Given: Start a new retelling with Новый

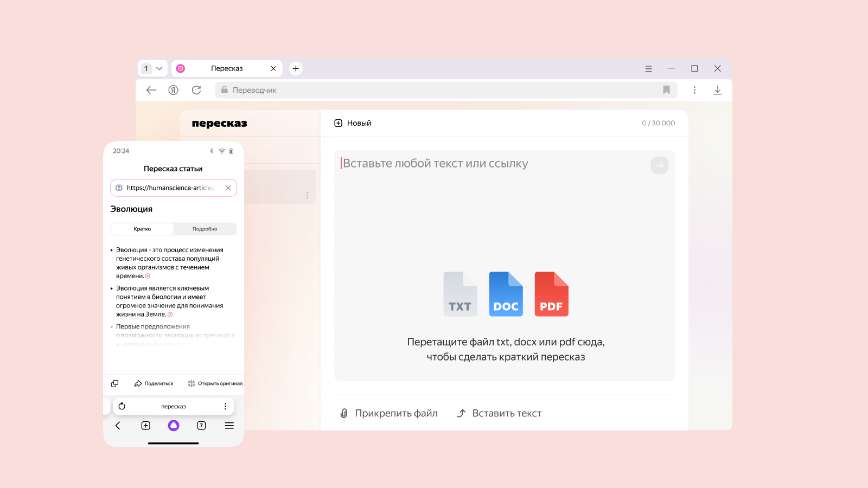Looking at the screenshot, I should 353,123.
